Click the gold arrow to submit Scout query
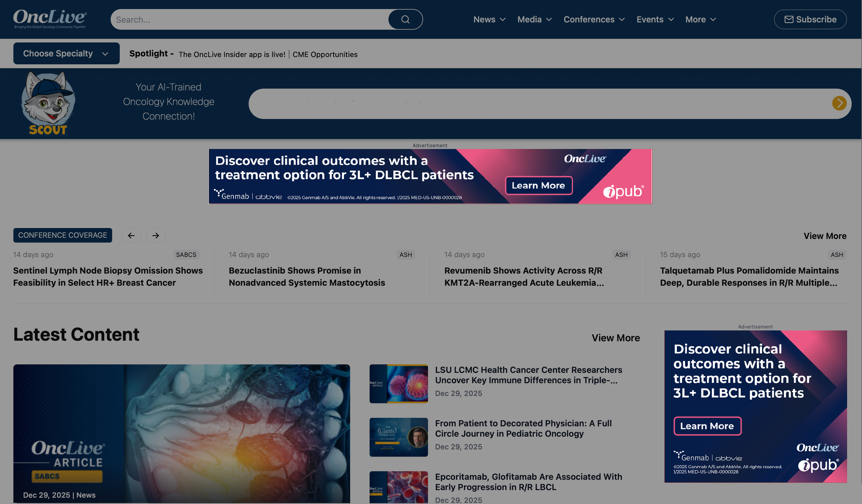862x504 pixels. 839,103
